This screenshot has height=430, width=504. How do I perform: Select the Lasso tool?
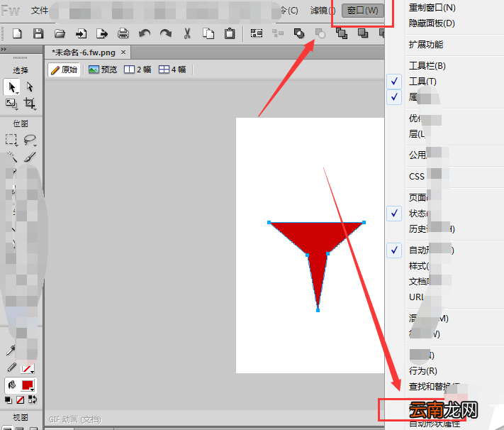click(x=30, y=140)
